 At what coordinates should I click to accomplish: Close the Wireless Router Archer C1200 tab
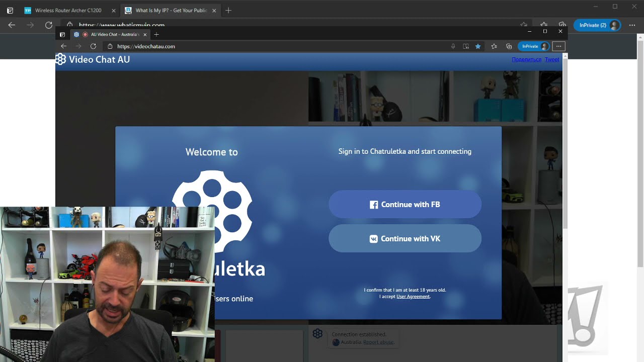(113, 11)
